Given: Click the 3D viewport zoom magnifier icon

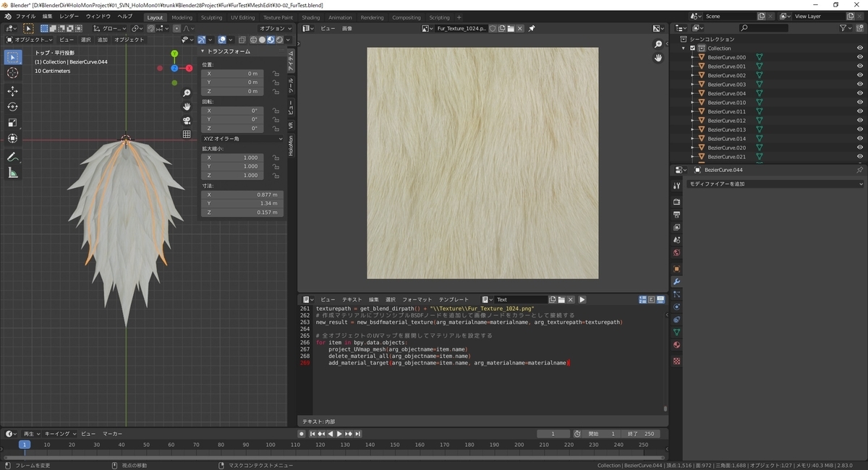Looking at the screenshot, I should click(x=187, y=93).
